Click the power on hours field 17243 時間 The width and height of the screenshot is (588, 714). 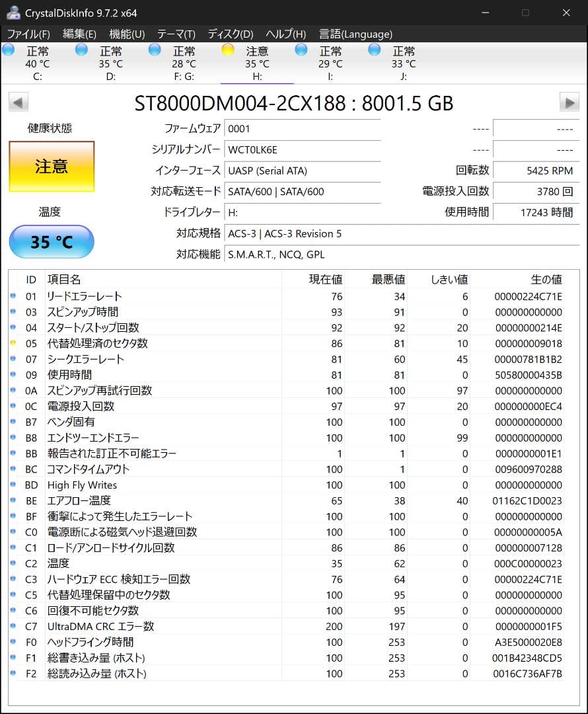click(x=536, y=213)
